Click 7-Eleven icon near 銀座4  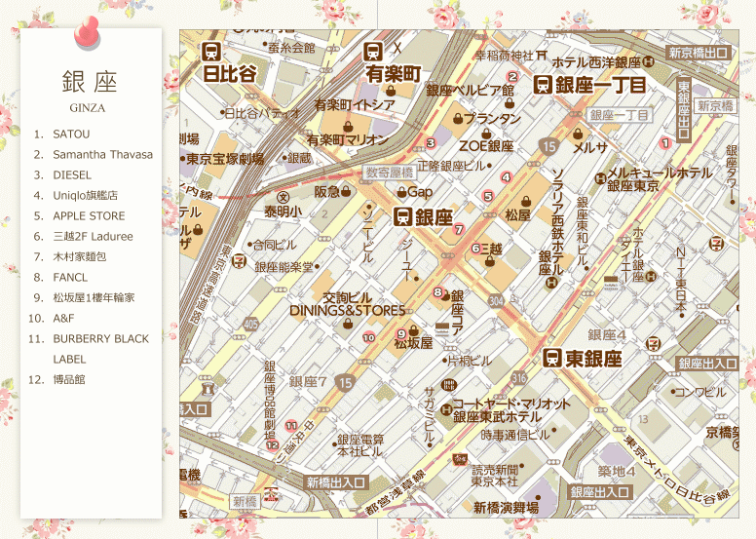(654, 343)
